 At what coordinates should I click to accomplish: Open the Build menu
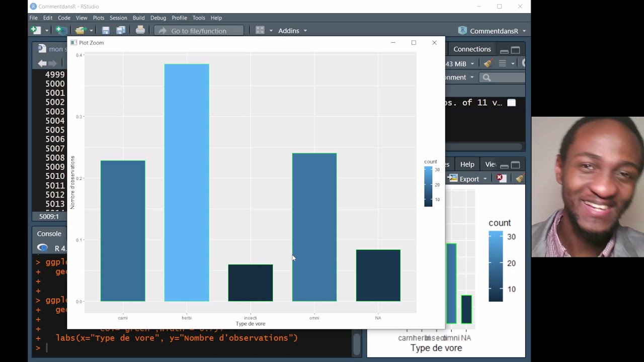[138, 18]
